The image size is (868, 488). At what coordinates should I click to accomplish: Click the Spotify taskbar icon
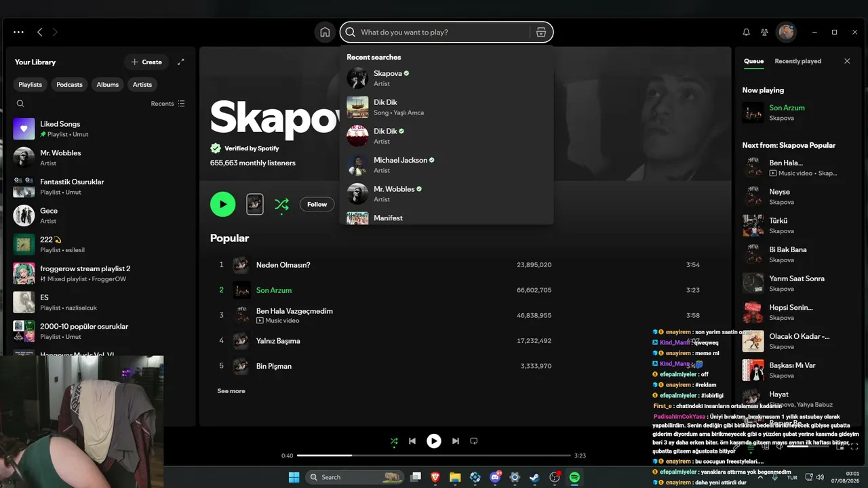(574, 477)
